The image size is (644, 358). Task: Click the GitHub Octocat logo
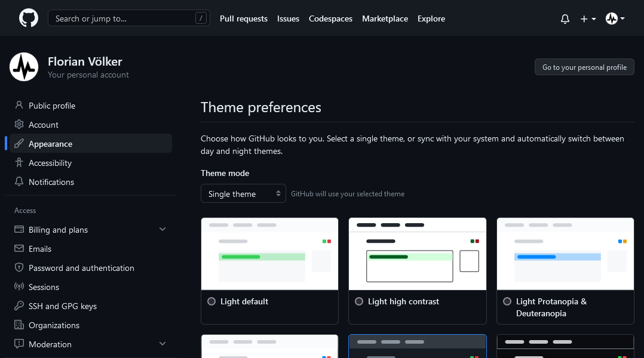click(x=29, y=18)
